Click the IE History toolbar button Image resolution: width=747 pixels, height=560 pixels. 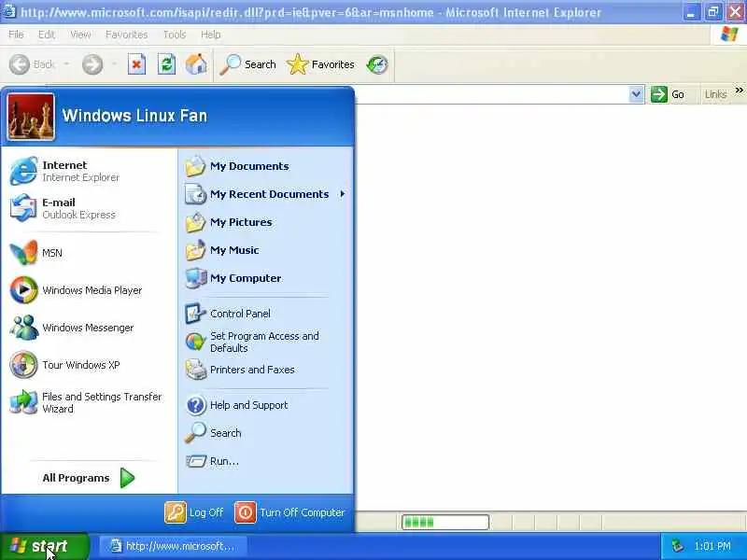[377, 64]
